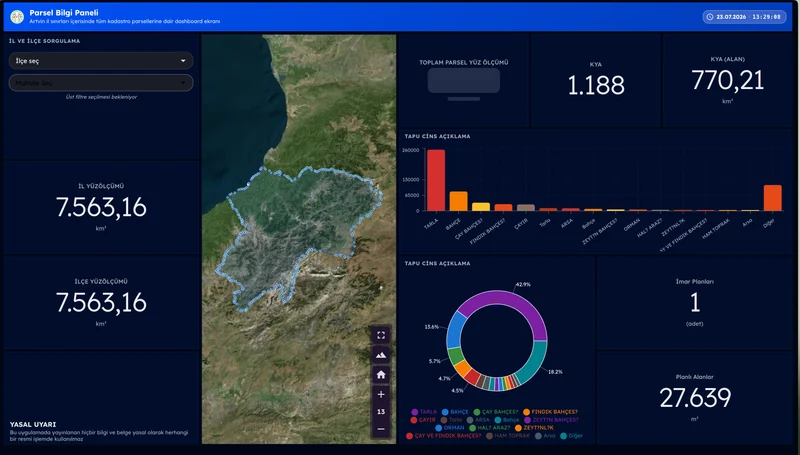This screenshot has height=455, width=800.
Task: Toggle red ÇAYIR legend entry
Action: point(423,420)
